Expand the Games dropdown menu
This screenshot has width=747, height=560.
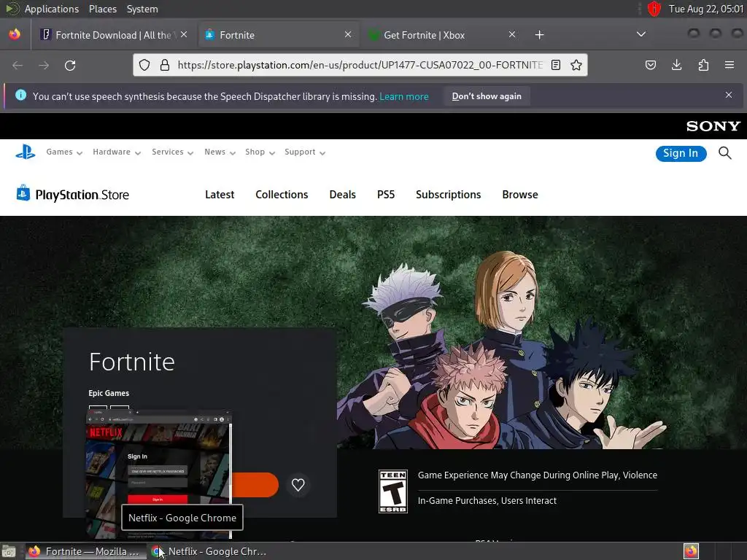(x=64, y=152)
